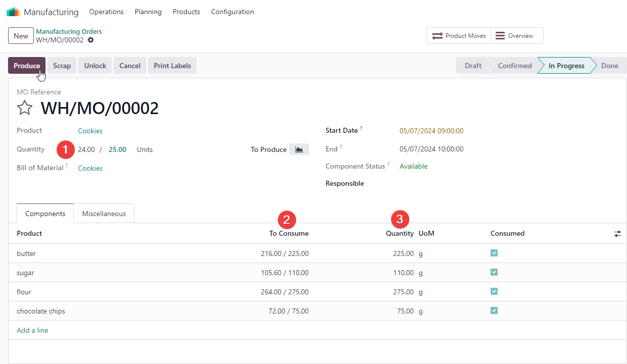Viewport: 627px width, 364px height.
Task: Click the Bill of Material help question mark
Action: point(67,166)
